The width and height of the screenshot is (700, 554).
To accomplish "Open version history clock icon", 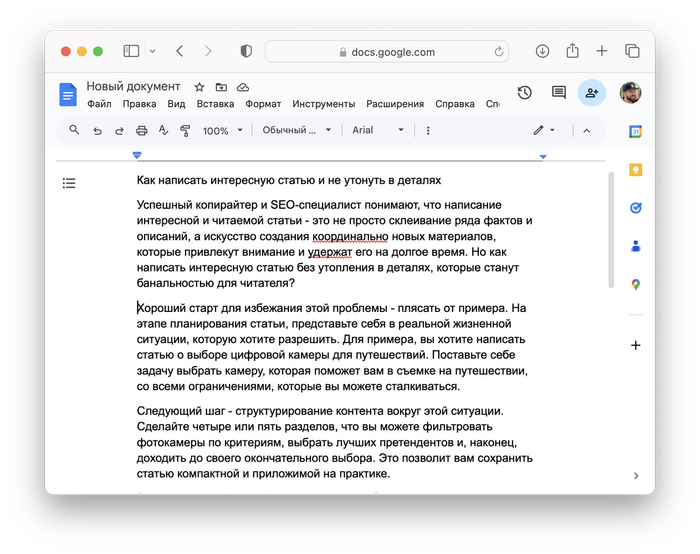I will pyautogui.click(x=525, y=93).
